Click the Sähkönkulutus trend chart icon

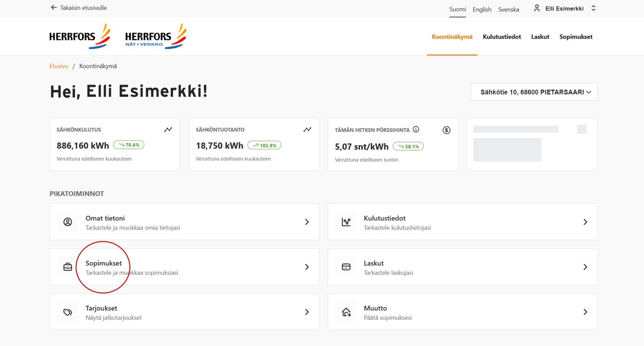point(168,129)
